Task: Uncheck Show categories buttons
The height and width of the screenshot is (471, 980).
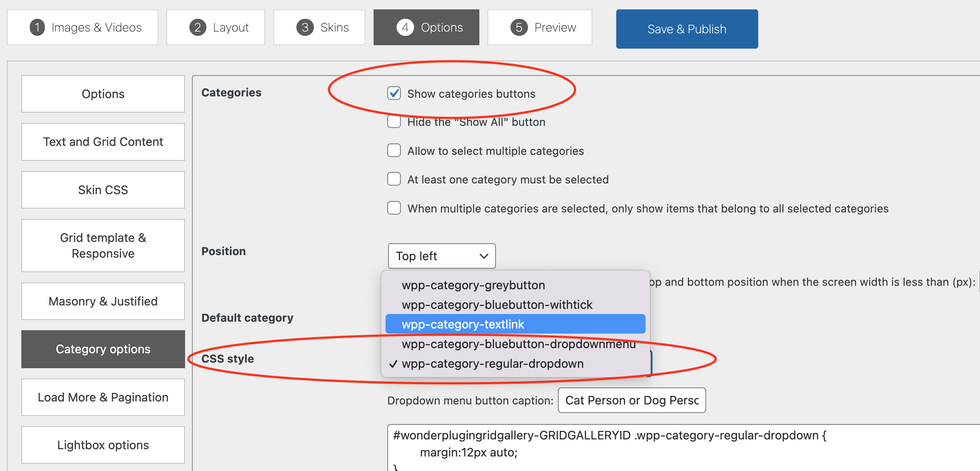Action: (x=394, y=93)
